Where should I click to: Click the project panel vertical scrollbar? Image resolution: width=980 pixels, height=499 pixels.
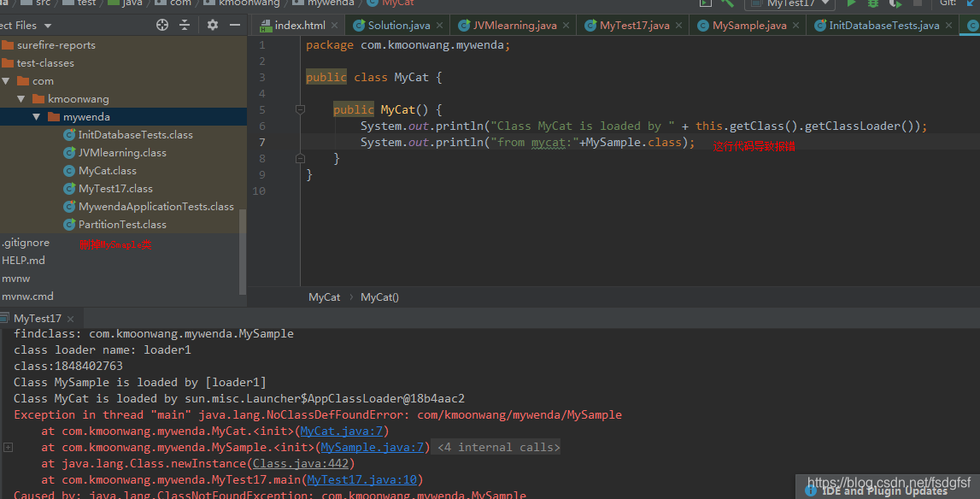click(243, 252)
